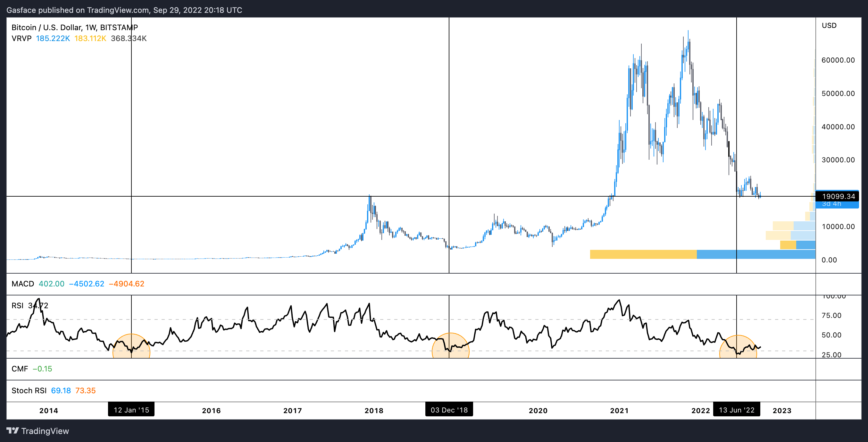Click the RSI 50.00 axis label
Viewport: 868px width, 442px height.
(x=831, y=335)
